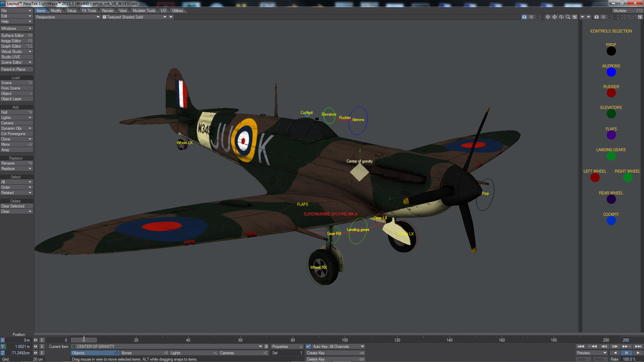Click the left viewport center-on-item crosshair icon

[x=548, y=17]
